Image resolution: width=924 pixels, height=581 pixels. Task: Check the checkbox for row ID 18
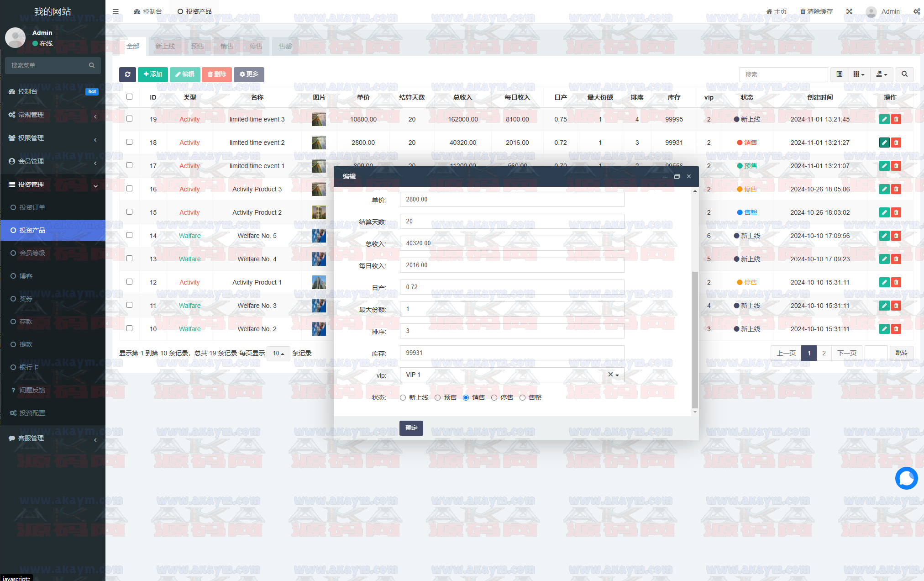[x=130, y=142]
